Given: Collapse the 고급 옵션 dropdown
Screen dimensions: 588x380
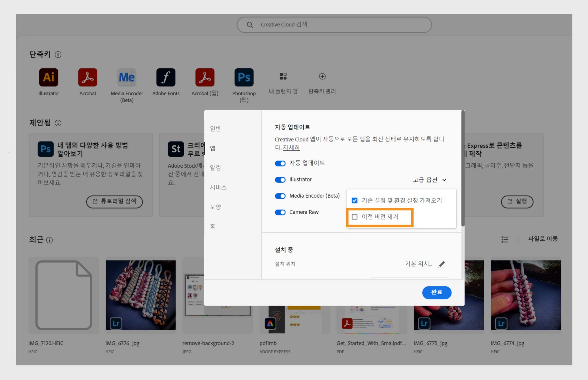Looking at the screenshot, I should click(x=429, y=180).
